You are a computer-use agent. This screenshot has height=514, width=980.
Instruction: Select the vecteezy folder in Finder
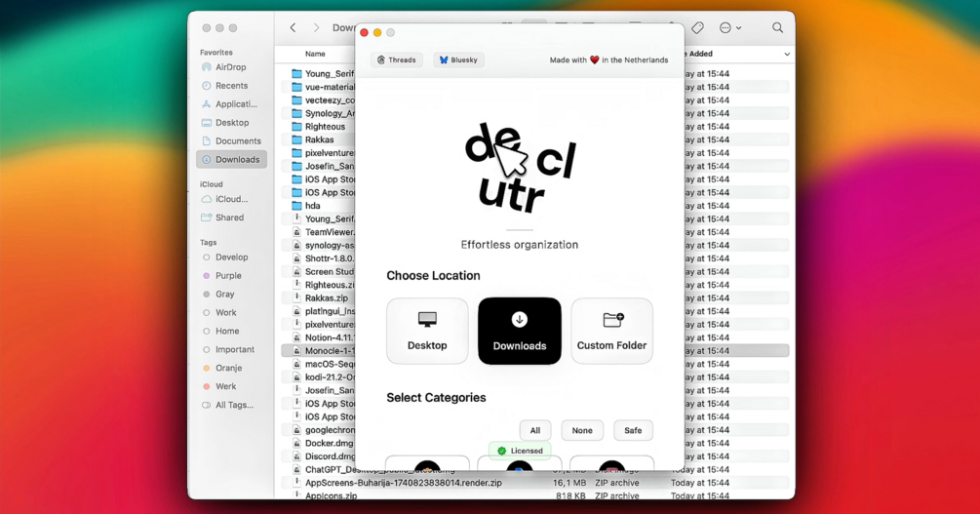click(x=323, y=100)
